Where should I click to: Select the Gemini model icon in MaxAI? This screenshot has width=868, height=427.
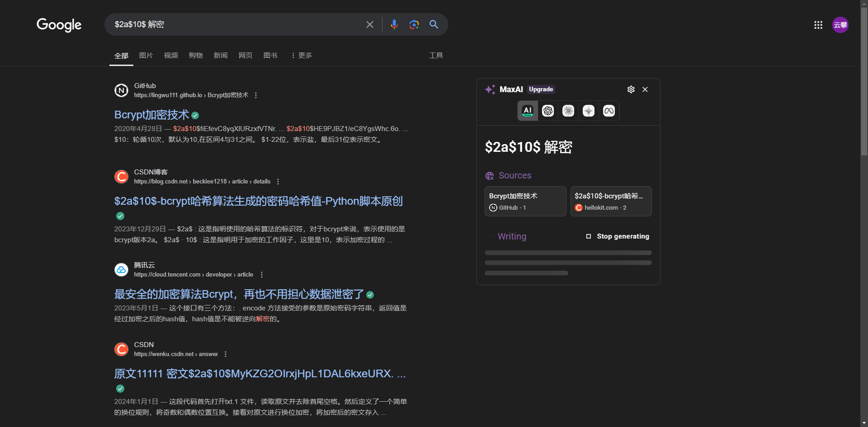[x=589, y=111]
